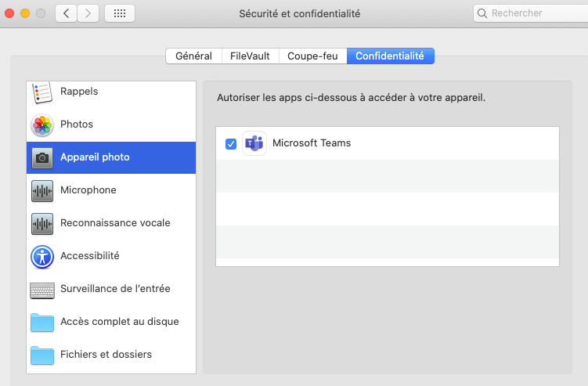Click the Fichiers et dossiers folder icon
The height and width of the screenshot is (386, 588).
(41, 355)
